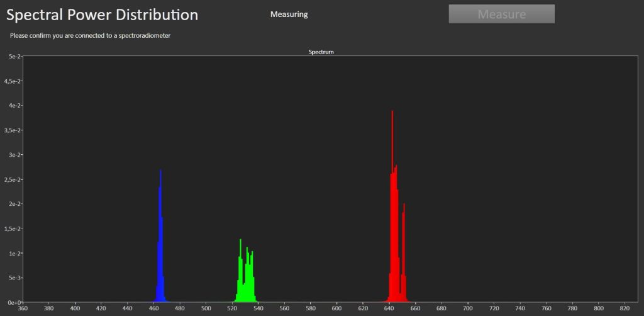Click the 500 tick on the x-axis

click(x=206, y=308)
